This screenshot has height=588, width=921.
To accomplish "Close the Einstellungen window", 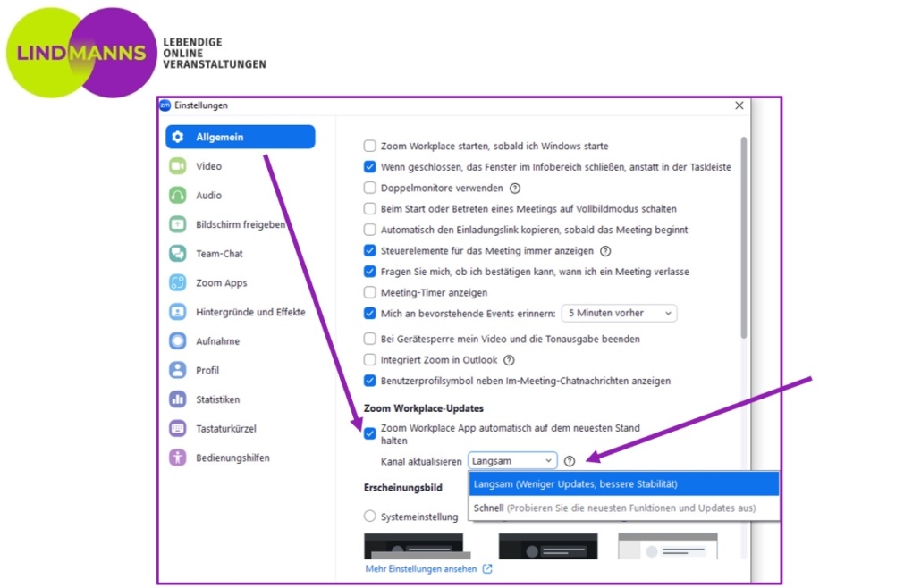I will (739, 105).
